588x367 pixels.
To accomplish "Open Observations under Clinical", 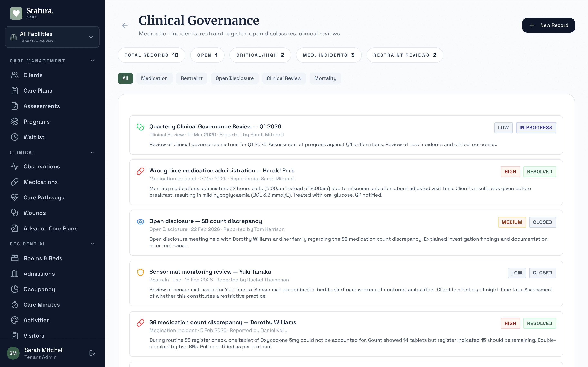I will (x=42, y=166).
